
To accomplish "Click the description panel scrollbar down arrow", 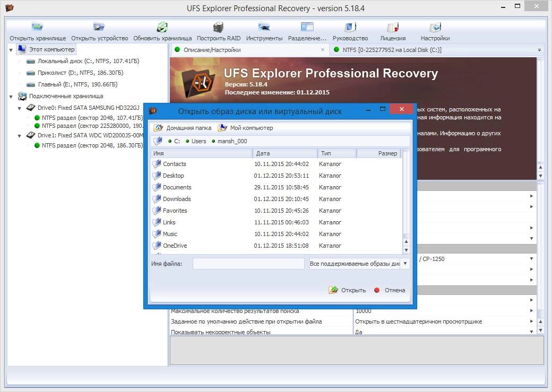I will [541, 176].
